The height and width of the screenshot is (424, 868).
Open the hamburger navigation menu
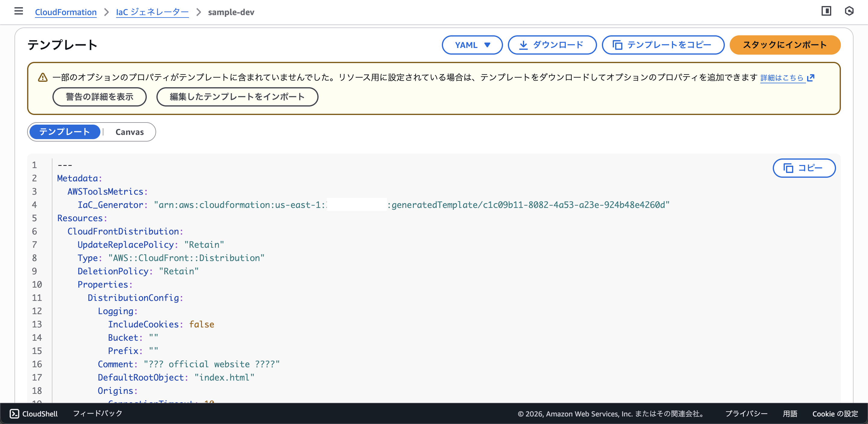(x=18, y=11)
